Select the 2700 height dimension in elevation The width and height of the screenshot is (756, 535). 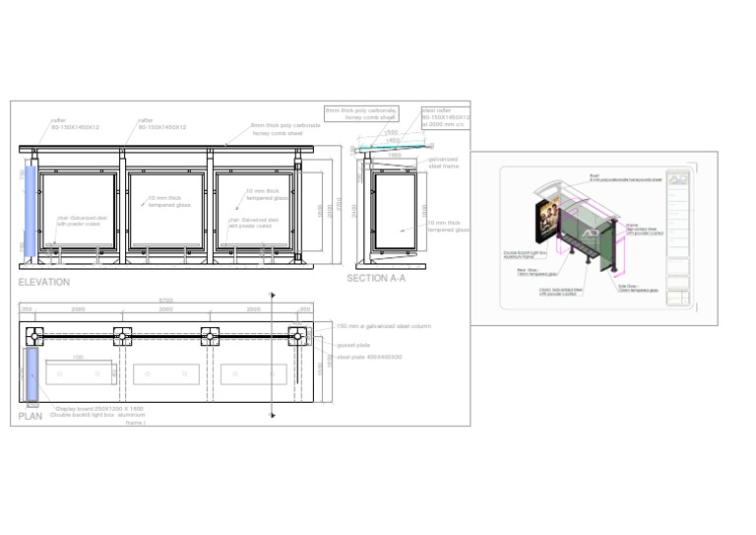tap(339, 204)
